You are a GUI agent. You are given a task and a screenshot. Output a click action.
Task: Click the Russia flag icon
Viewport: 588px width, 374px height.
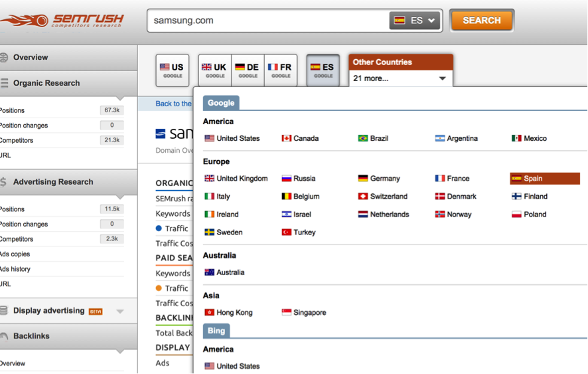coord(287,178)
